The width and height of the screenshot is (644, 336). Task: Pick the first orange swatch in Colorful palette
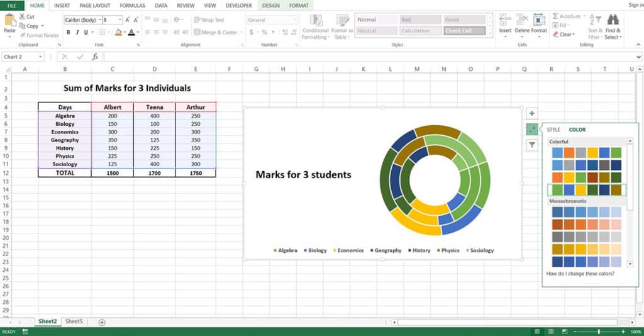coord(569,152)
